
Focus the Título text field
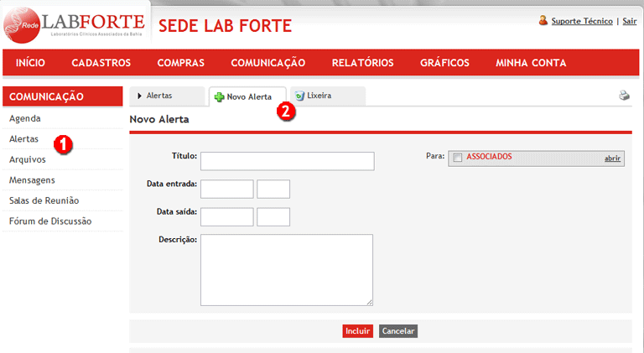click(287, 161)
